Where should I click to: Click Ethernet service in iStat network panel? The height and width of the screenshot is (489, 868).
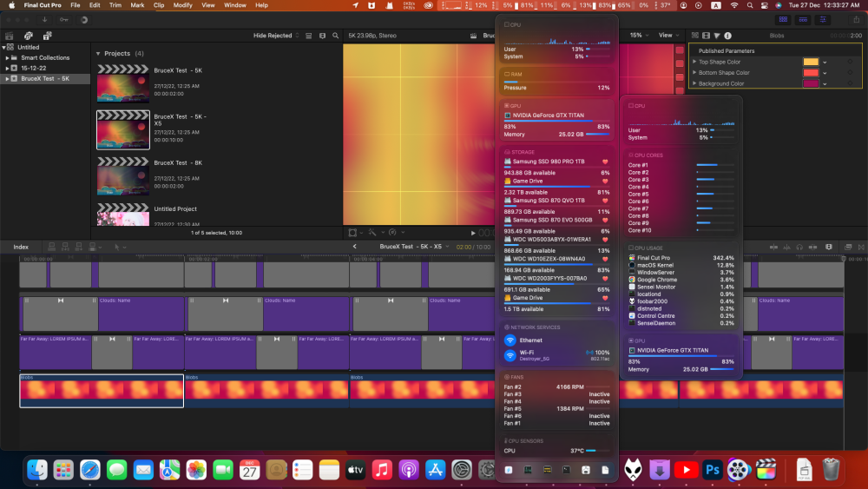[557, 340]
